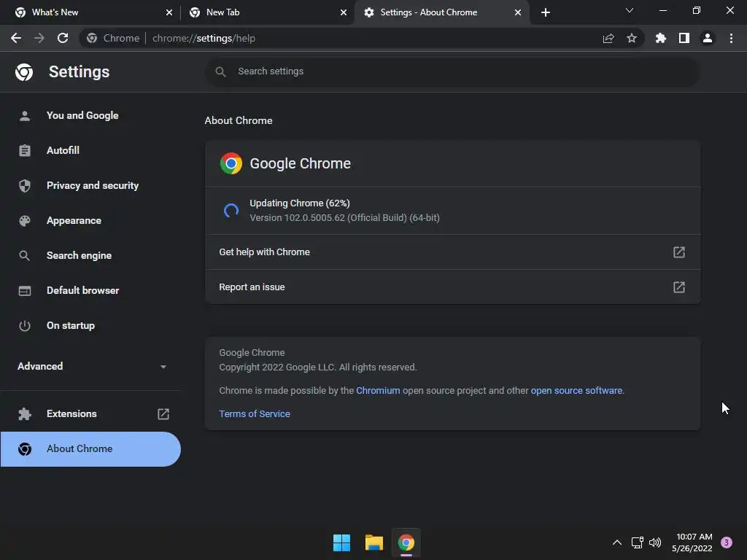Image resolution: width=747 pixels, height=560 pixels.
Task: Select the Settings - About Chrome tab
Action: pos(441,12)
